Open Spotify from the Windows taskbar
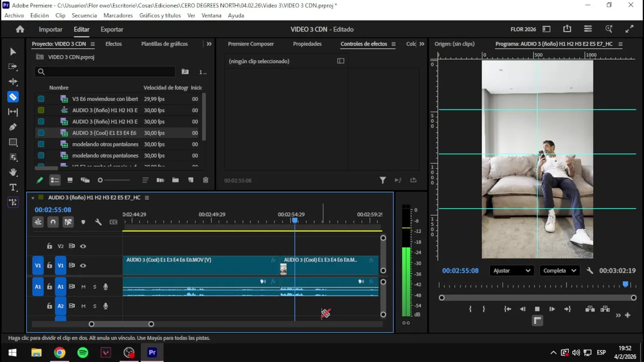This screenshot has width=644, height=362. (83, 352)
